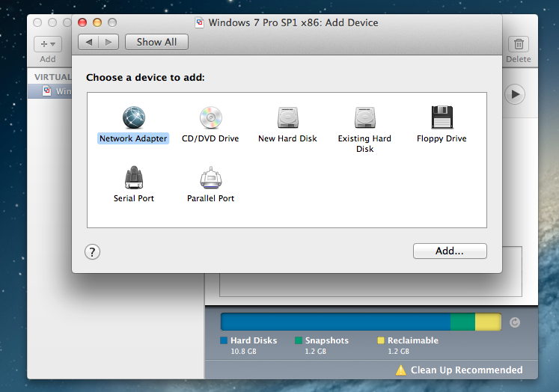Select the Network Adapter device icon

tap(133, 117)
